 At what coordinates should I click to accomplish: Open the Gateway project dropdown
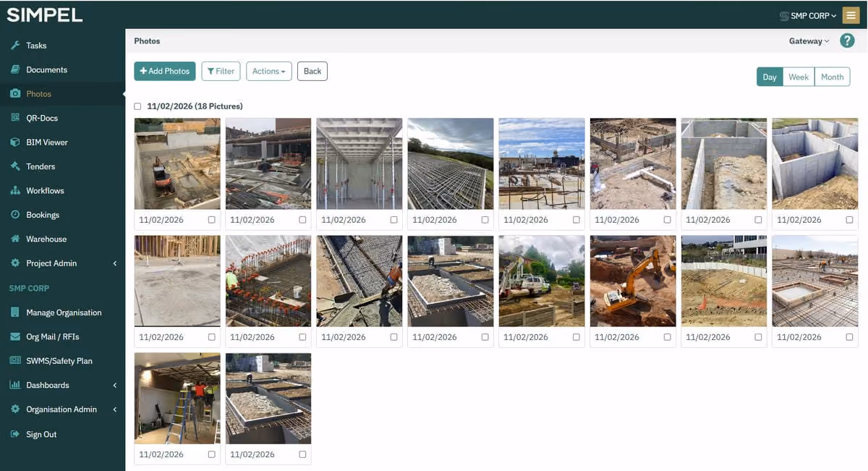click(809, 41)
